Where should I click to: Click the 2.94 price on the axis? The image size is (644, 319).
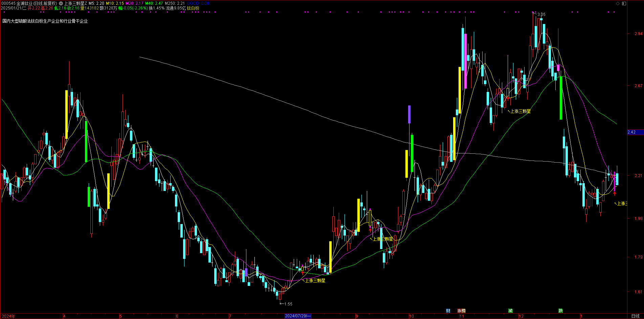[x=638, y=34]
